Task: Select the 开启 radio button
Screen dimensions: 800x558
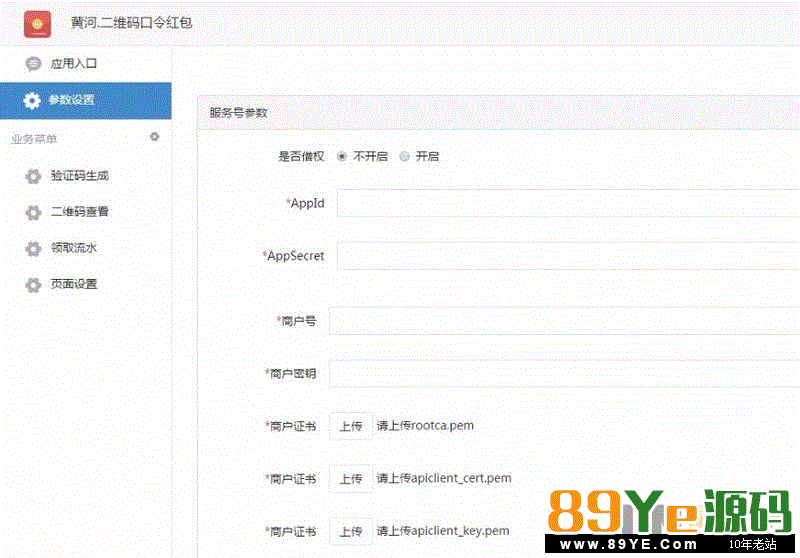Action: tap(404, 157)
